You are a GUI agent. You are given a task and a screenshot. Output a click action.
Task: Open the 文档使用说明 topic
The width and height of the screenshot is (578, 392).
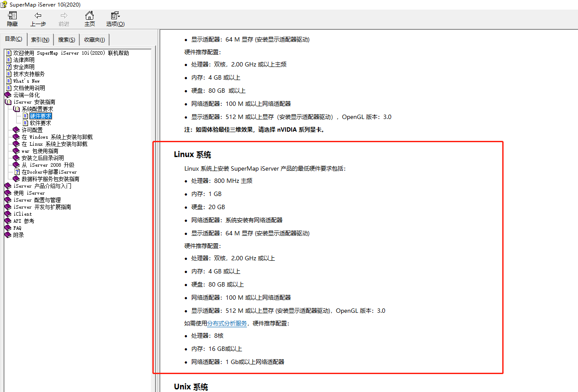click(29, 88)
